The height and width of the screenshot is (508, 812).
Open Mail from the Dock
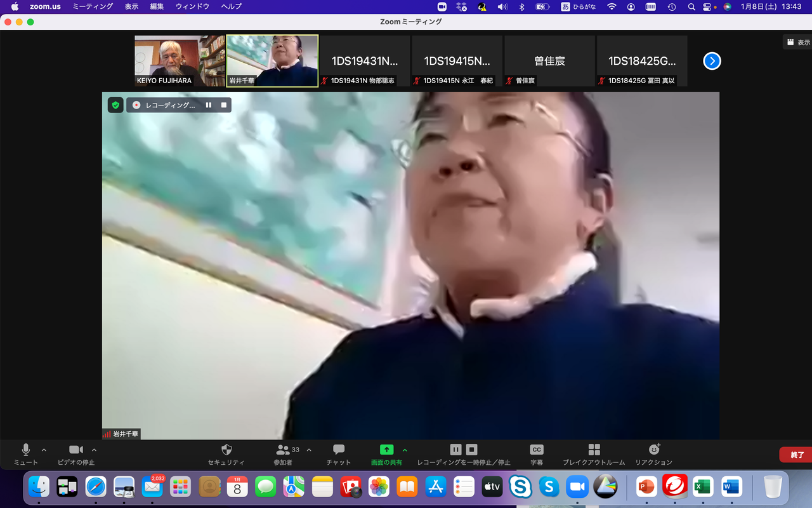pyautogui.click(x=152, y=487)
